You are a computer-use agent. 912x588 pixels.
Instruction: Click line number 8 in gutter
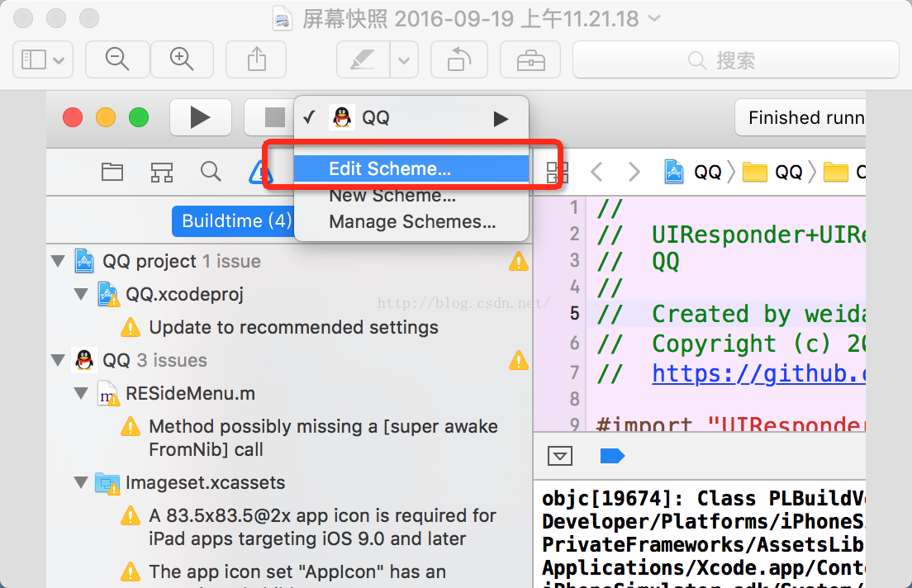pos(575,398)
